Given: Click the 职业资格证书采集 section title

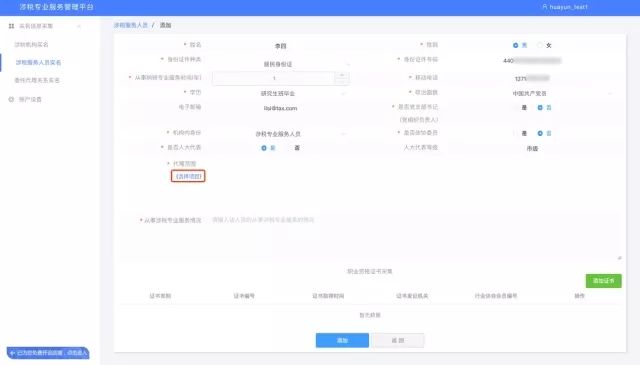Looking at the screenshot, I should (x=370, y=271).
